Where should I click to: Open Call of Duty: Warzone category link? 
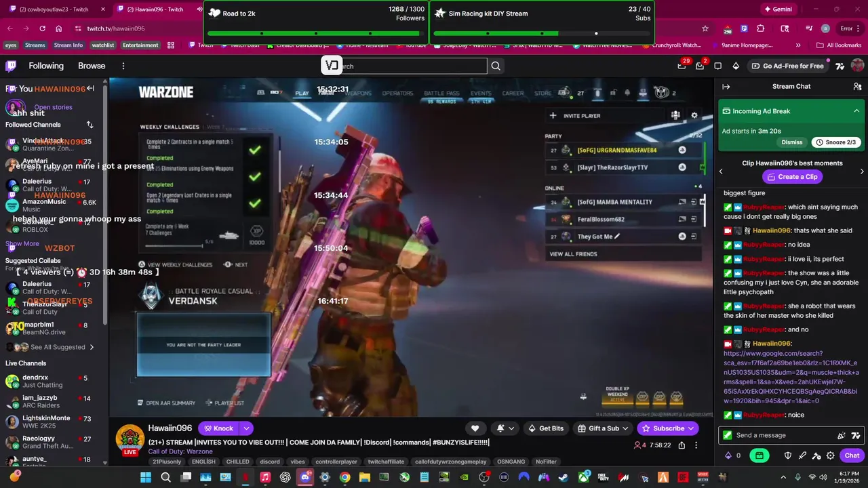pos(180,451)
